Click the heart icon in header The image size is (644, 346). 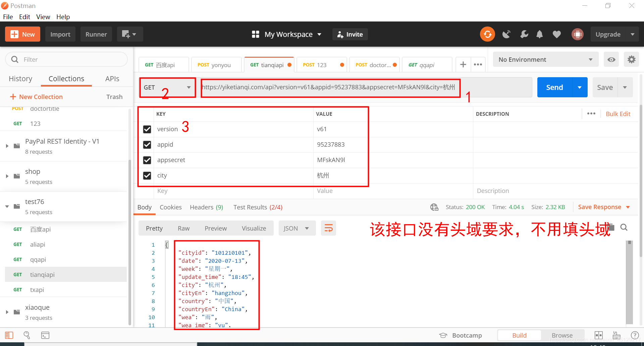557,34
